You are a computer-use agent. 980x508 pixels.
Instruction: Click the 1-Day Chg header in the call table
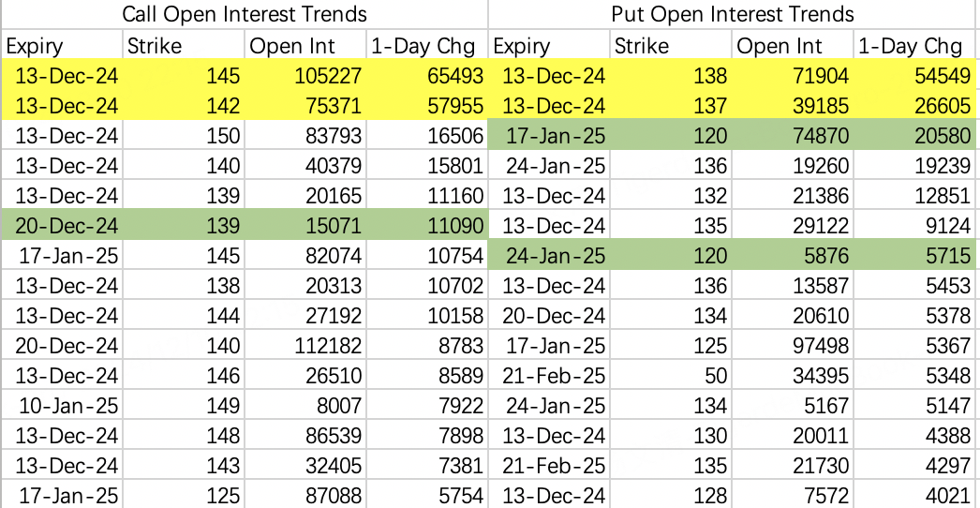pyautogui.click(x=423, y=46)
